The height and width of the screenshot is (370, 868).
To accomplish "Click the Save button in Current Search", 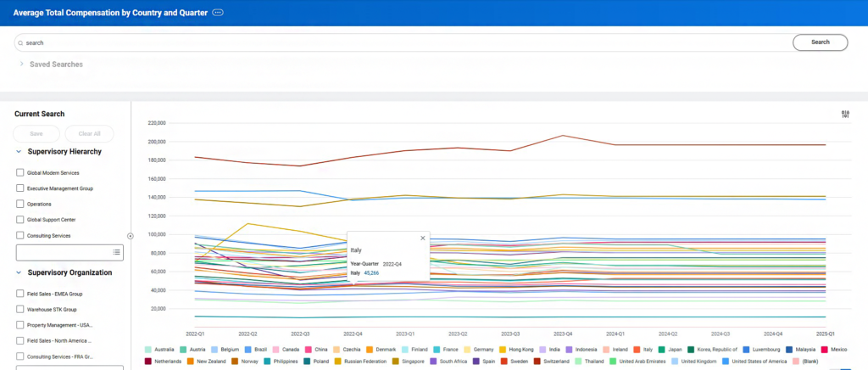I will (x=36, y=134).
